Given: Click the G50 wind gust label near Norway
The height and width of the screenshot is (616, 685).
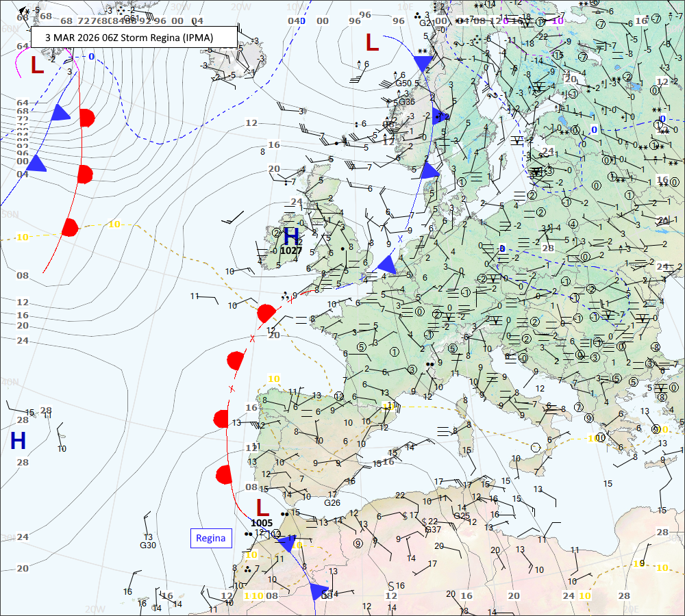Looking at the screenshot, I should (x=403, y=84).
